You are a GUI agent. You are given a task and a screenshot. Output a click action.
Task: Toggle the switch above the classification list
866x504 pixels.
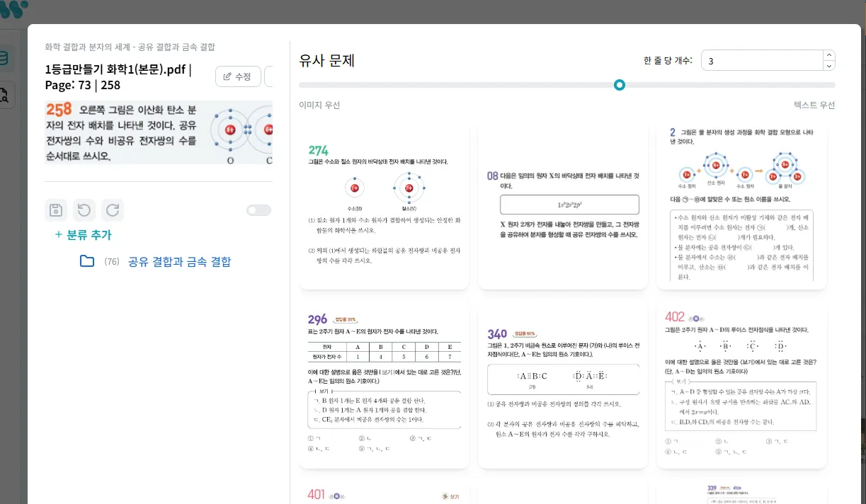(258, 210)
